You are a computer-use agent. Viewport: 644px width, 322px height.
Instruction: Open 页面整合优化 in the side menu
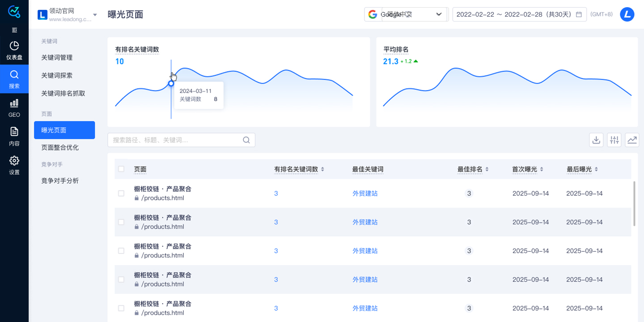[60, 147]
